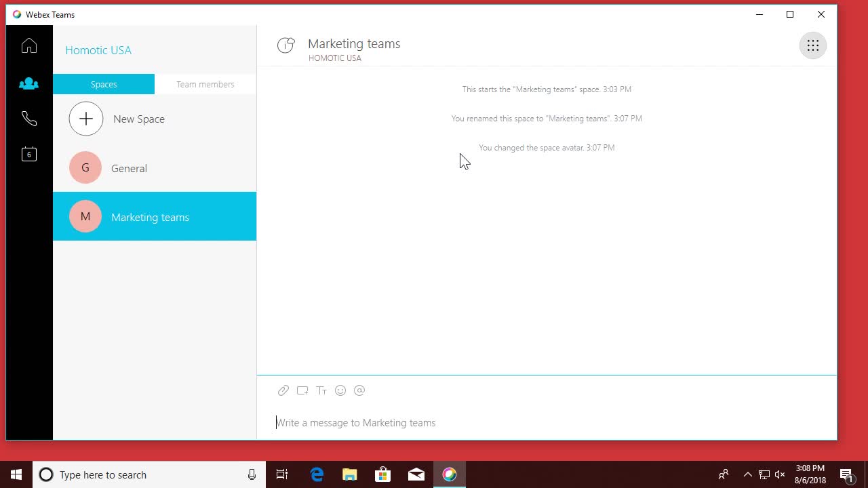The width and height of the screenshot is (868, 488).
Task: Open the People icon in system tray
Action: (x=724, y=474)
